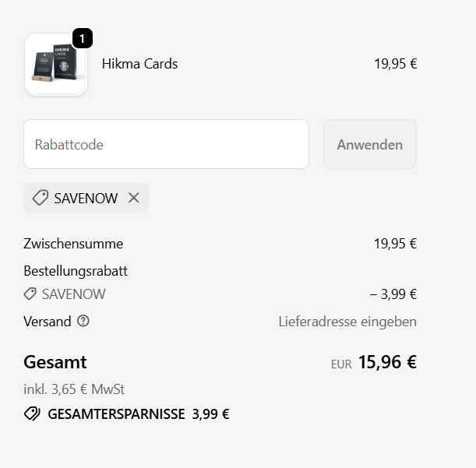Click the inkl. 3,65 € MwSt tax note
The image size is (476, 468).
coord(74,389)
